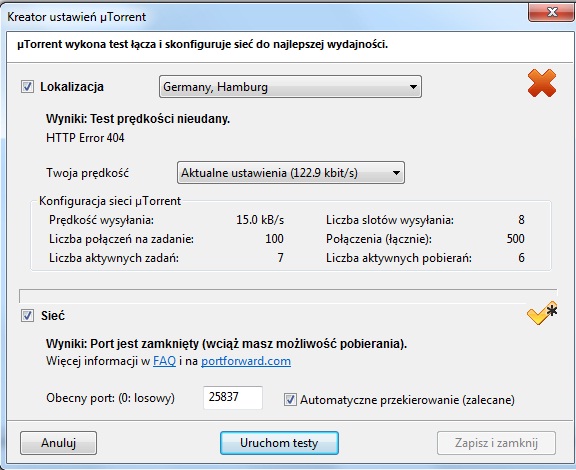576x470 pixels.
Task: Toggle the Lokalizacja checkbox
Action: click(x=27, y=87)
